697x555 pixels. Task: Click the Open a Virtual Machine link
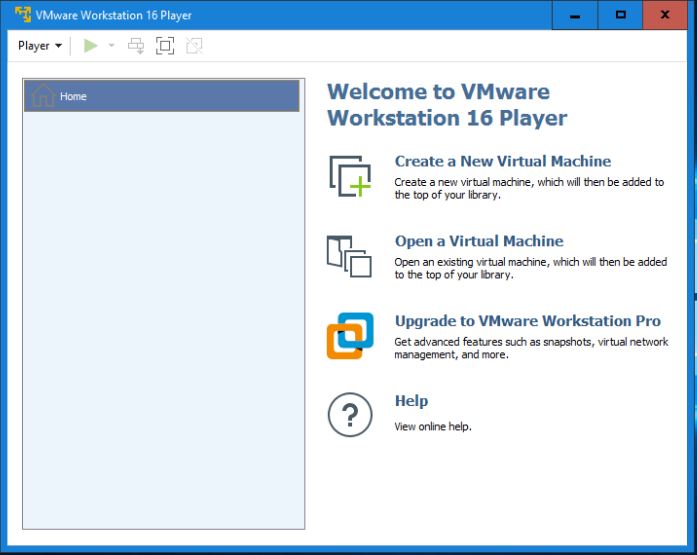pyautogui.click(x=479, y=241)
